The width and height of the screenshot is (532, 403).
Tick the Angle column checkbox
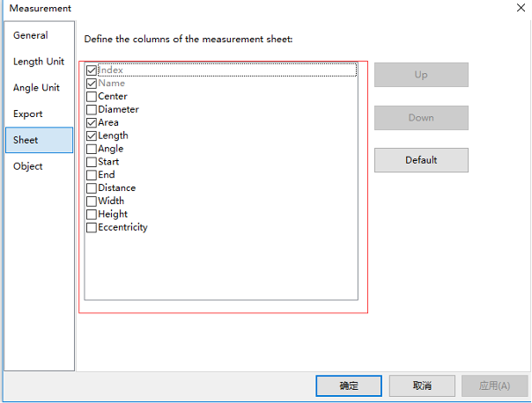[x=92, y=150]
